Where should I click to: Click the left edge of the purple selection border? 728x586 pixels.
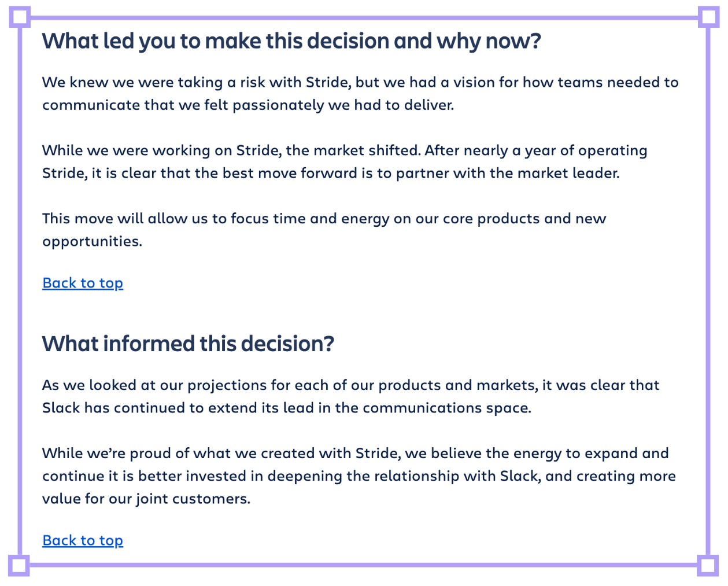[20, 291]
